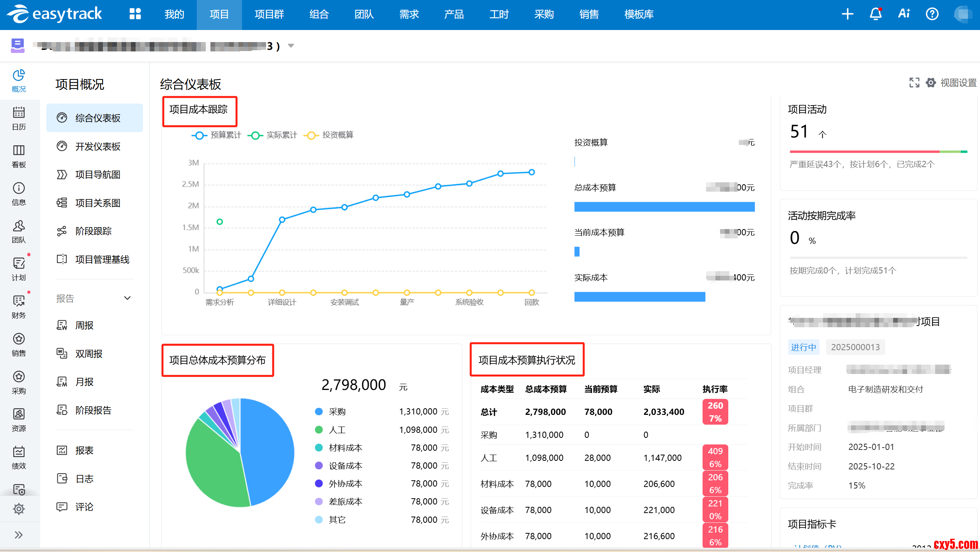Expand the left sidebar double-chevron
The height and width of the screenshot is (552, 980).
(x=19, y=535)
